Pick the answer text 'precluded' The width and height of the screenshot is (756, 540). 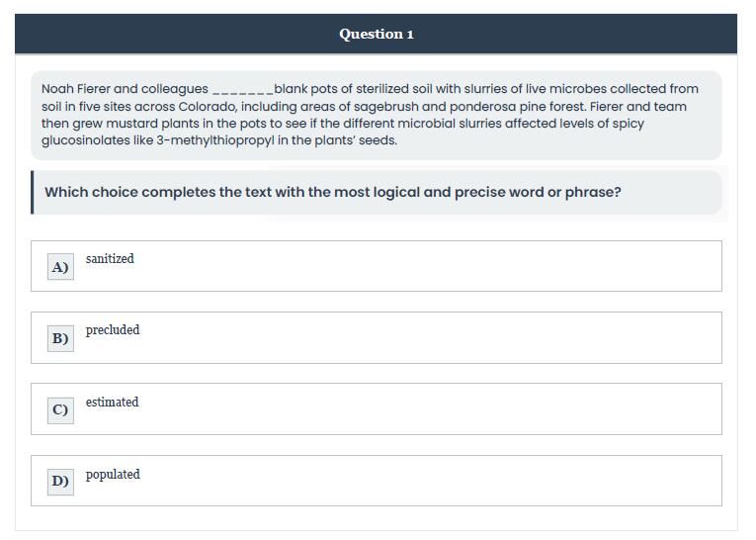point(113,330)
